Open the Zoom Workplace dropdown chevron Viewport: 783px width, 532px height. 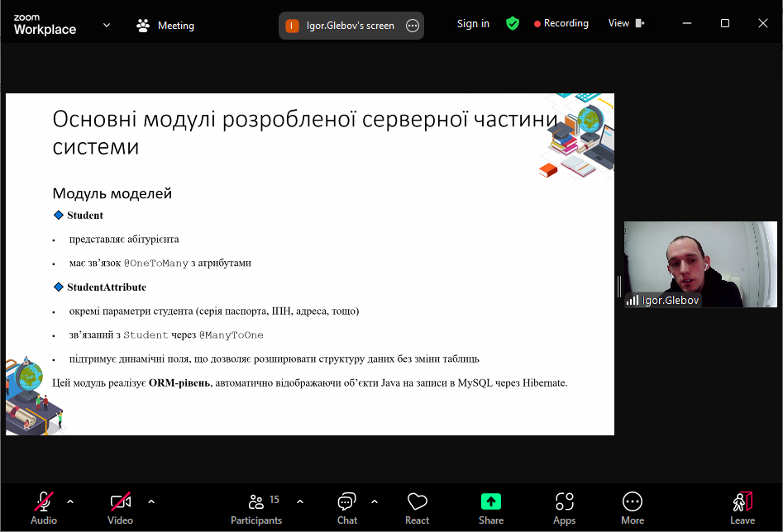pyautogui.click(x=107, y=25)
